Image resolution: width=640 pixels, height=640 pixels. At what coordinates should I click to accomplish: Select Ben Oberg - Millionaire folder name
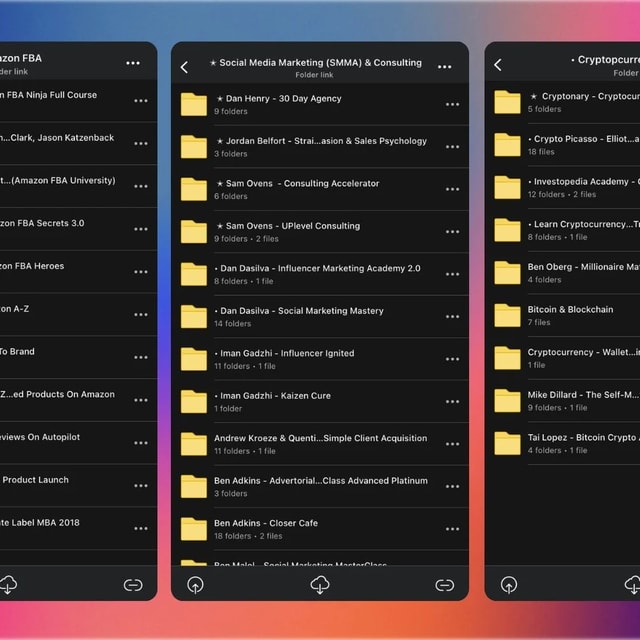(584, 267)
